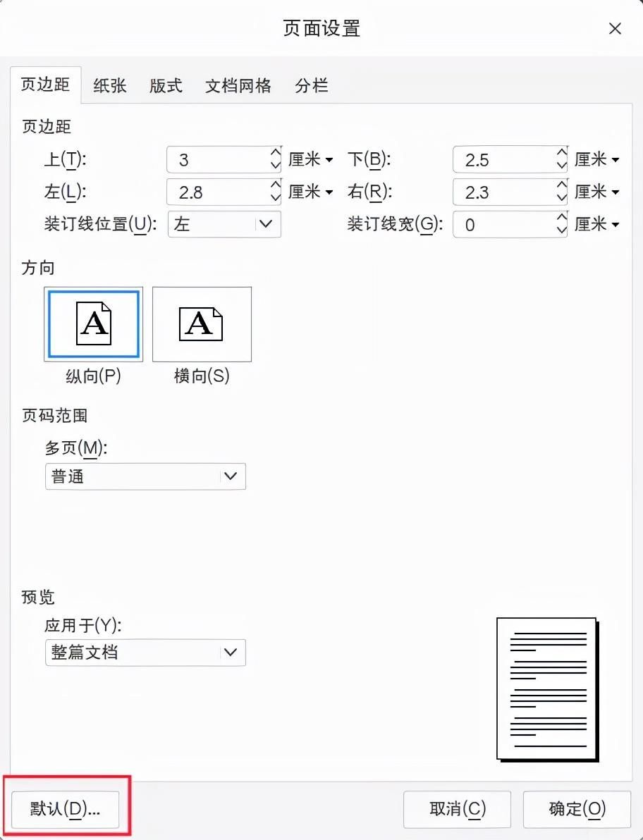Screen dimensions: 643x840
Task: Increase bottom margin 下(B) with up arrow
Action: click(561, 153)
